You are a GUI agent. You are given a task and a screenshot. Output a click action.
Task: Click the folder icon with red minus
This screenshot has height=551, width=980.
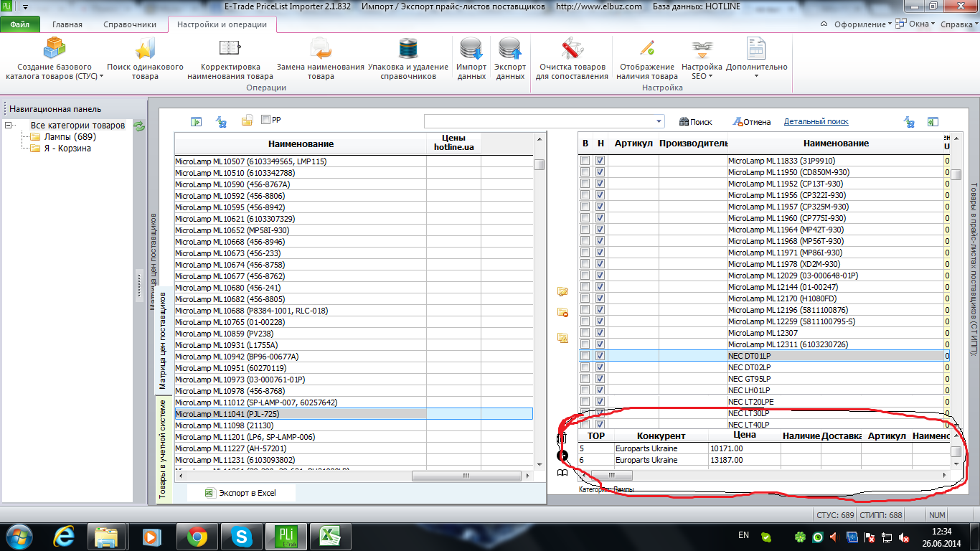[562, 312]
